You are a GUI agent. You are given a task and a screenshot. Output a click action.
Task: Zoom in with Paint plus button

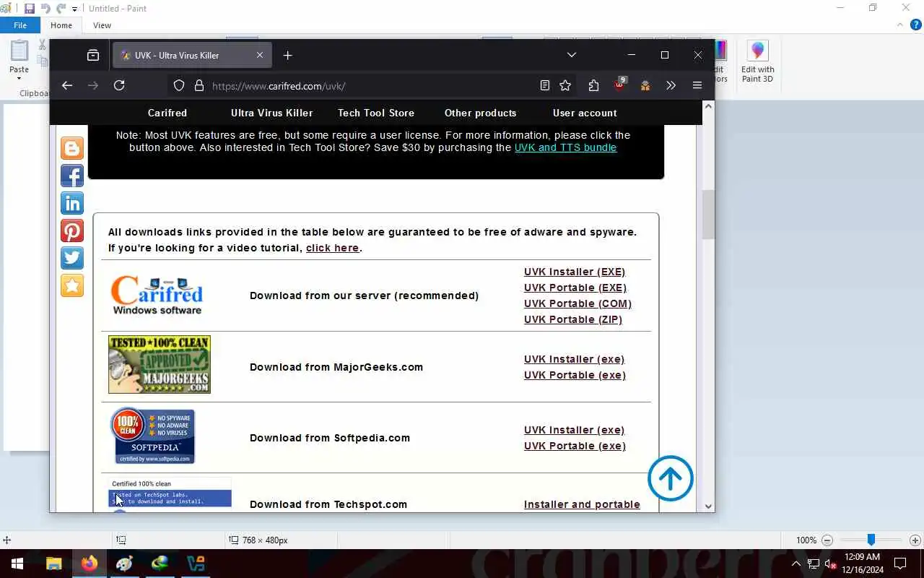click(915, 540)
